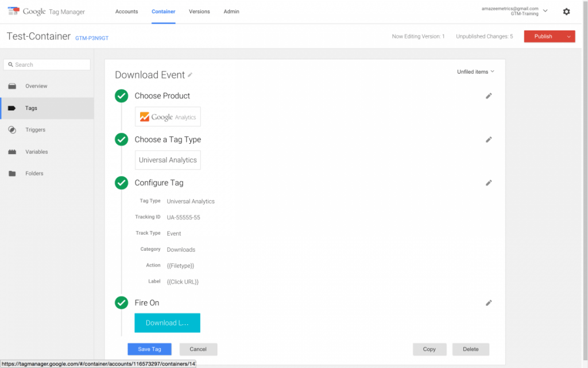588x368 pixels.
Task: Click the Delete button
Action: (471, 349)
